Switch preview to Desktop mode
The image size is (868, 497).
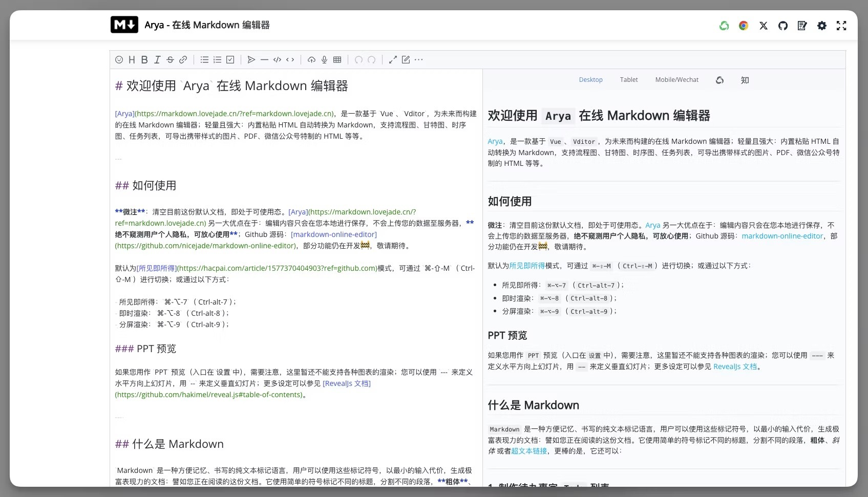point(590,80)
